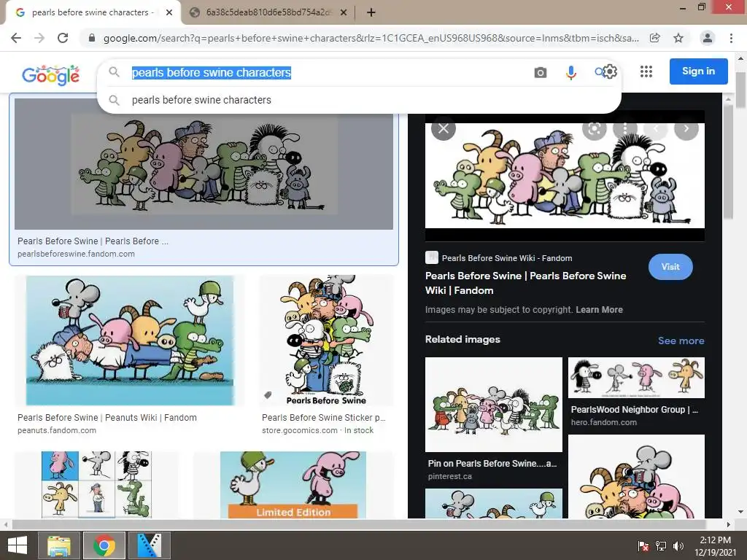Switch to the 6a38c5deab810 tab
747x560 pixels.
(x=267, y=13)
